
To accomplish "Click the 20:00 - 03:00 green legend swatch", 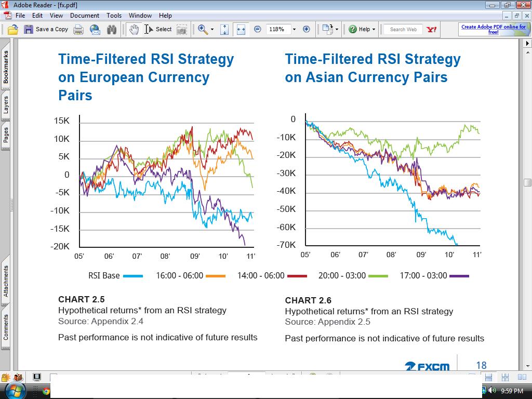I will coord(378,276).
